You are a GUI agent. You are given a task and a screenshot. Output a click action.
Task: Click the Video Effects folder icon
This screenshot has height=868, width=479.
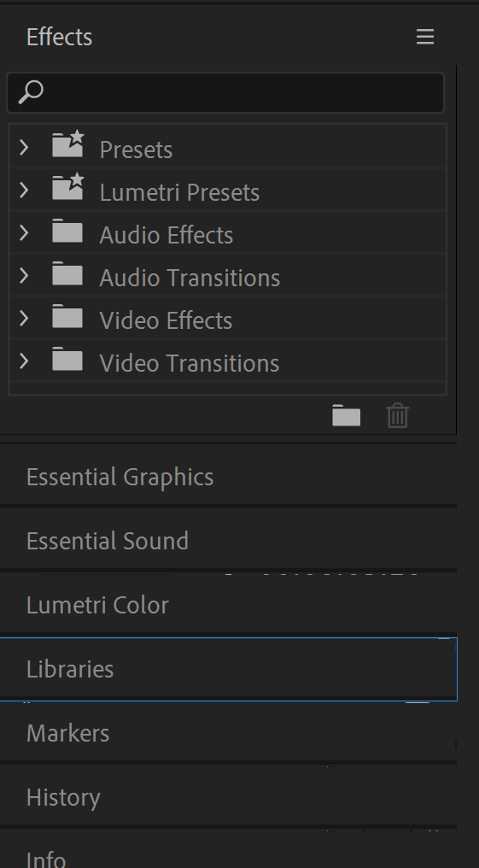[x=67, y=317]
